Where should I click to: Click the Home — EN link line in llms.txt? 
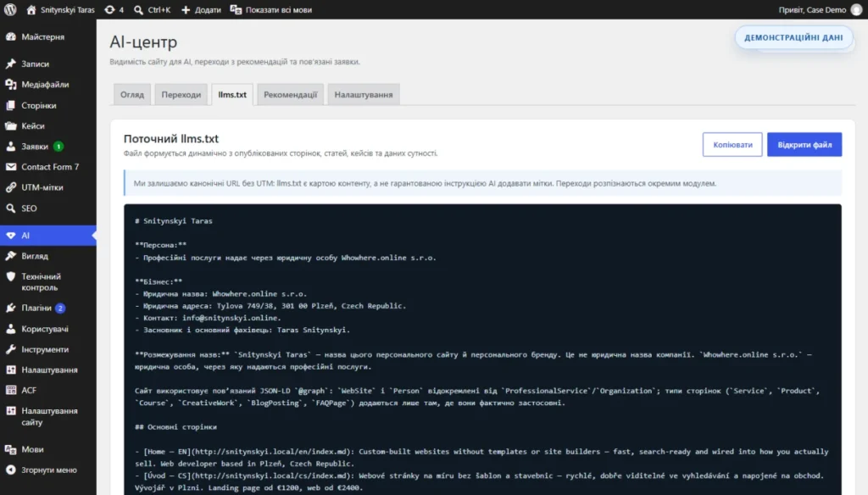point(481,458)
